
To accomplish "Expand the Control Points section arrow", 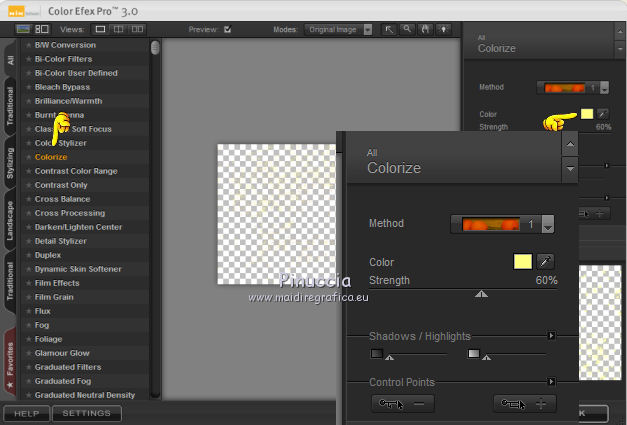I will 551,381.
